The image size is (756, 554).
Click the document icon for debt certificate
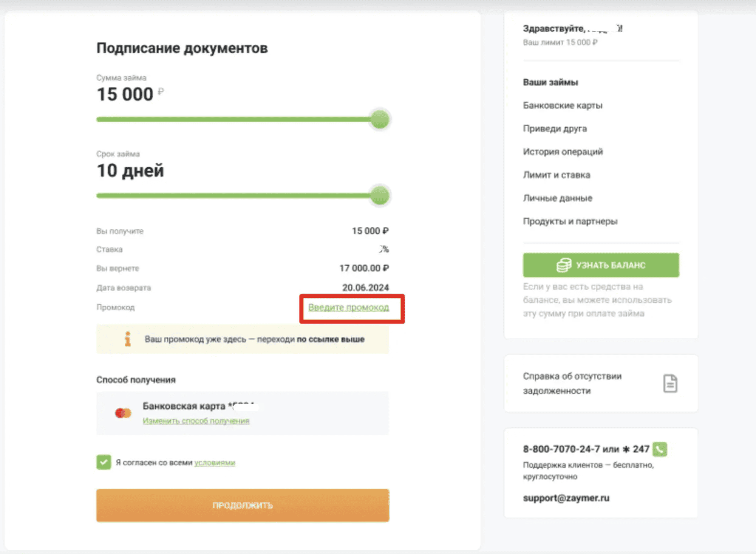670,383
